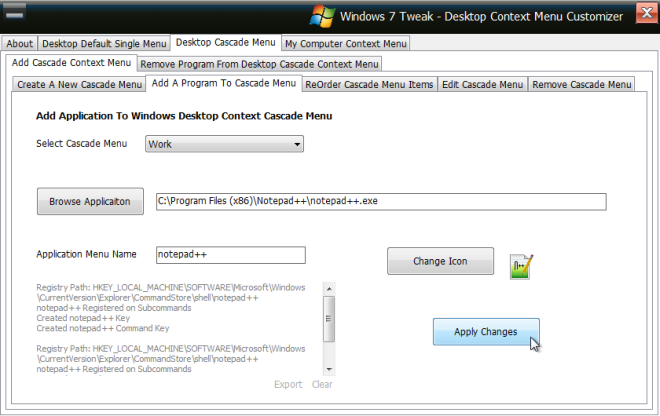Viewport: 660px width, 416px height.
Task: Click the Notepad++ application icon preview
Action: click(521, 267)
